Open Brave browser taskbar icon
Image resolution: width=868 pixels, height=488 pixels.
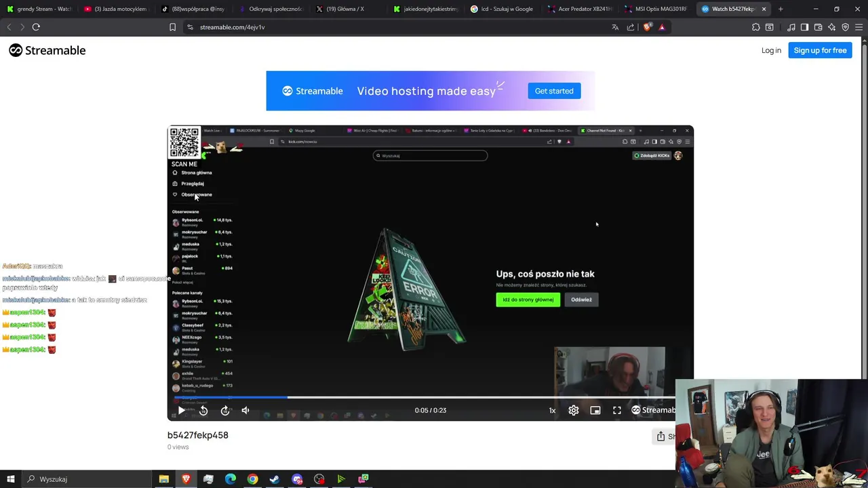coord(186,479)
